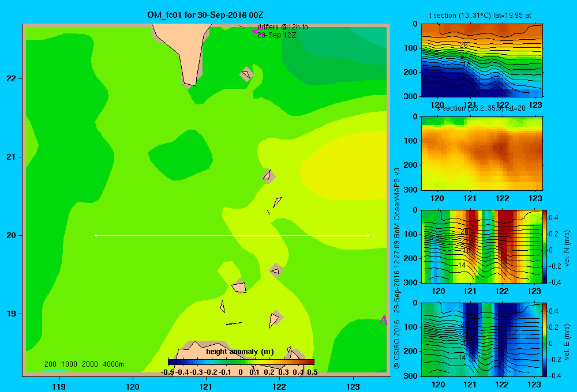This screenshot has height=392, width=577.
Task: Click the magenta drifter marker beside the drifters label
Action: [x=257, y=32]
